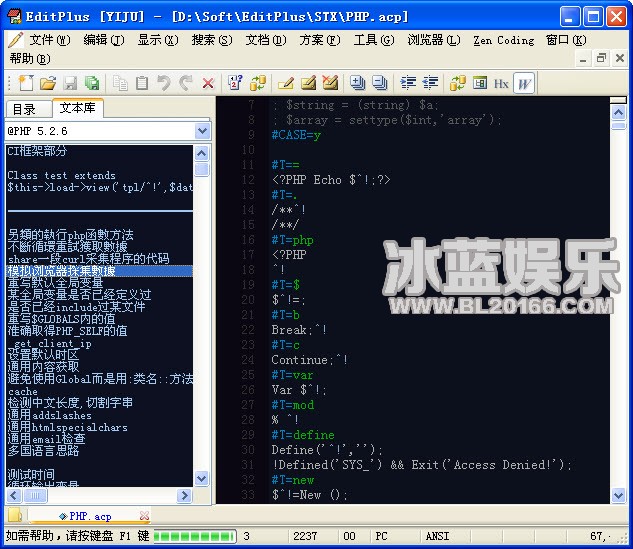Click the decrease indent icon
633x549 pixels.
pos(430,83)
